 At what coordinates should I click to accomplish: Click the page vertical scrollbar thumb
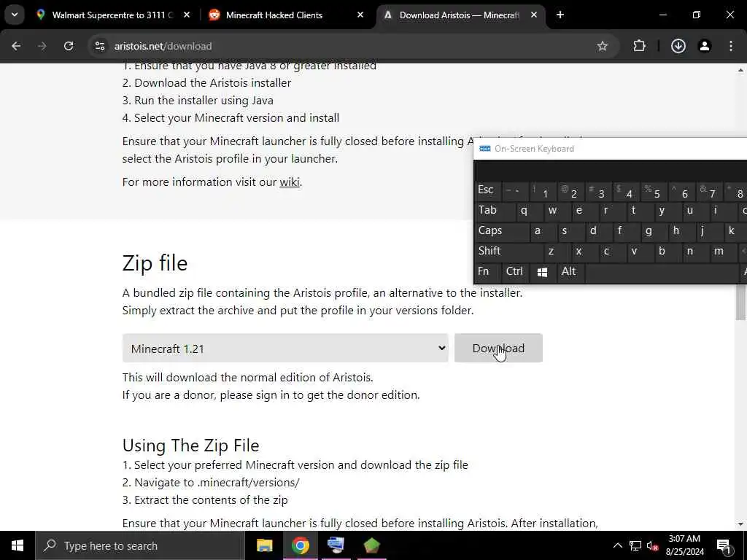(x=740, y=301)
